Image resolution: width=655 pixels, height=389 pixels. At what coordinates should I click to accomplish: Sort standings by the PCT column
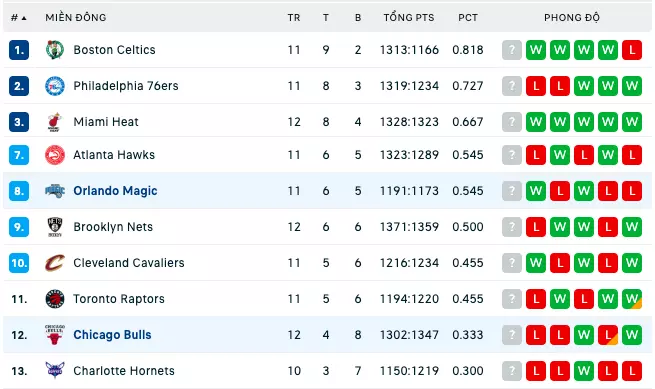click(467, 18)
